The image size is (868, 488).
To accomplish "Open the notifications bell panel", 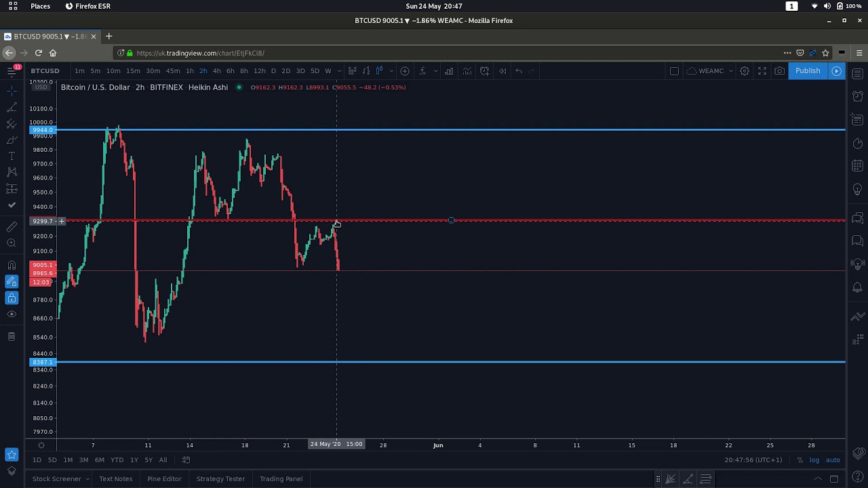I will pos(858,287).
